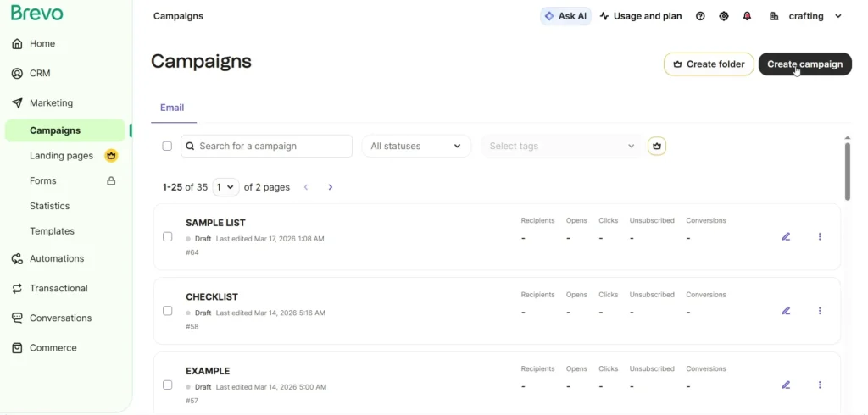Open the notifications bell
The width and height of the screenshot is (868, 415).
(x=747, y=16)
